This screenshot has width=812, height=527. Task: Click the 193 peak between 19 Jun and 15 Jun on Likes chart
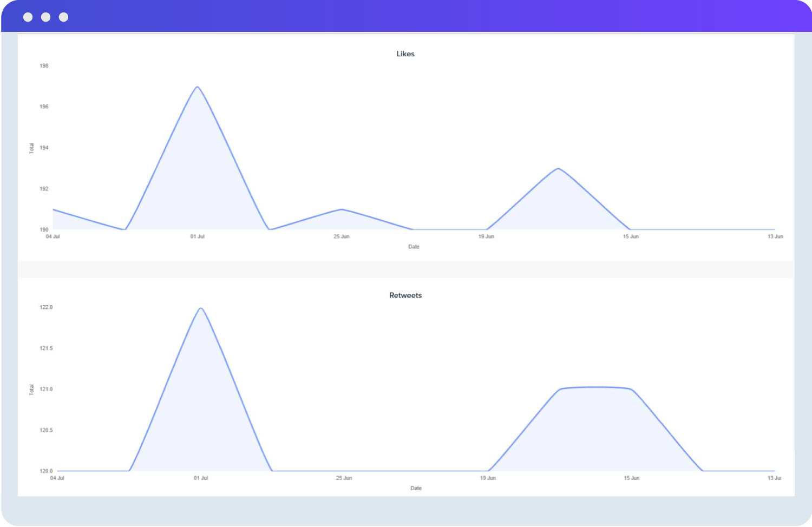coord(558,169)
